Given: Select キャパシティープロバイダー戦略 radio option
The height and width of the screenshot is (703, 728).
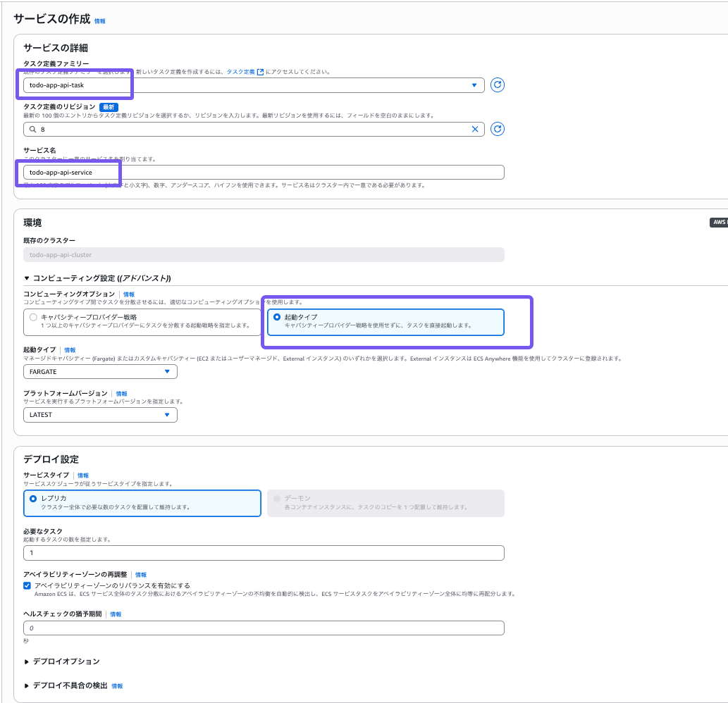Looking at the screenshot, I should click(33, 318).
